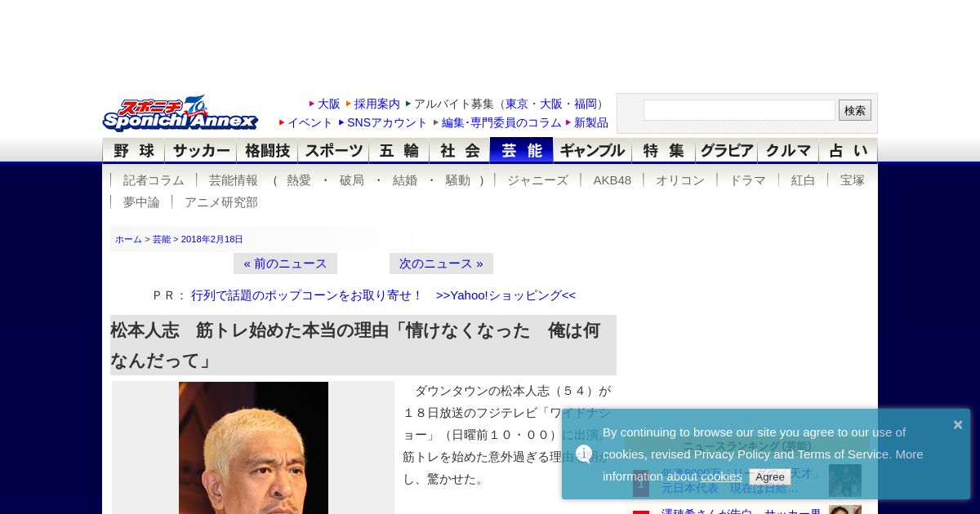Open the 占い navigation tab
Screen dimensions: 980x514
(849, 150)
